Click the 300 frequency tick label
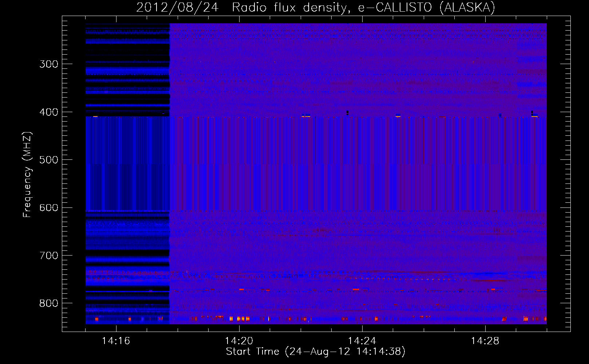 click(49, 64)
